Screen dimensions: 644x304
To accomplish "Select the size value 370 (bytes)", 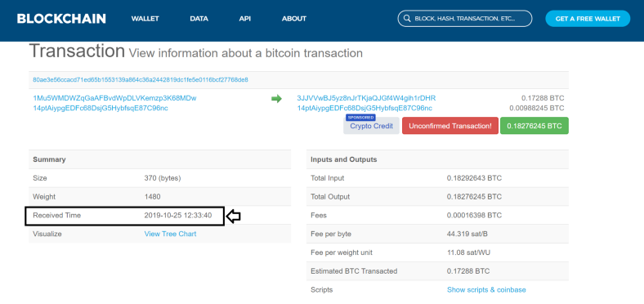I will tap(163, 178).
